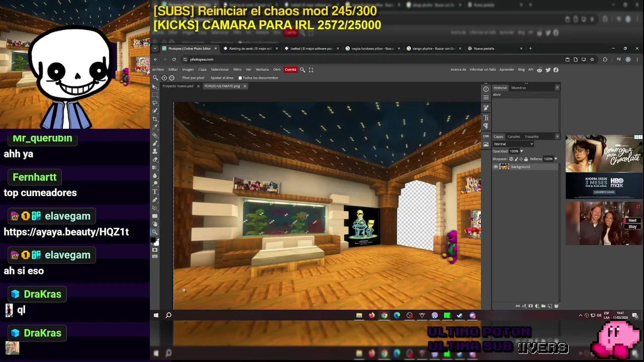Open the Photopea Reddit link icon

[540, 70]
